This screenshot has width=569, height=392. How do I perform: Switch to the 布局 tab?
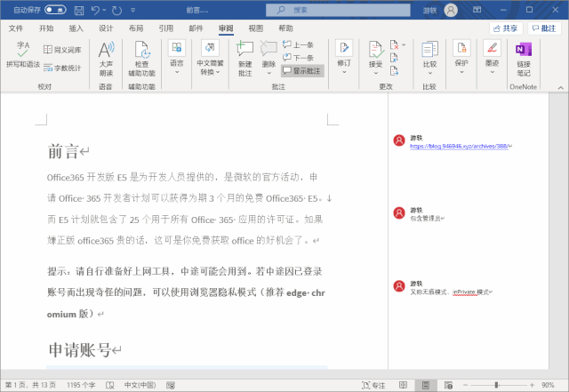coord(136,28)
